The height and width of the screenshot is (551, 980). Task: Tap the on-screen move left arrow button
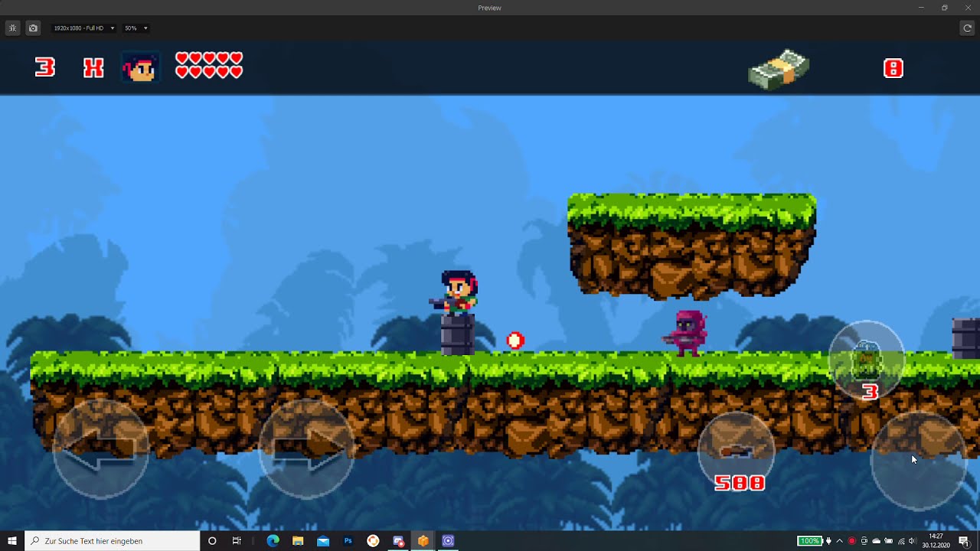(x=100, y=448)
